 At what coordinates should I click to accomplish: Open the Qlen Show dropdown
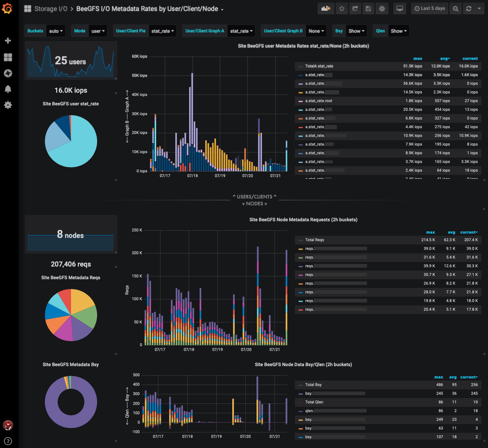(x=399, y=31)
